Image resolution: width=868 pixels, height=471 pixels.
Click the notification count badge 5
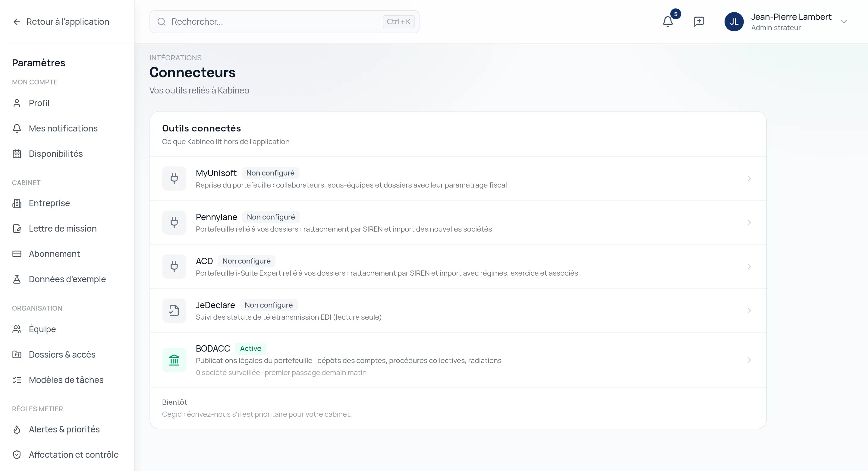coord(676,14)
